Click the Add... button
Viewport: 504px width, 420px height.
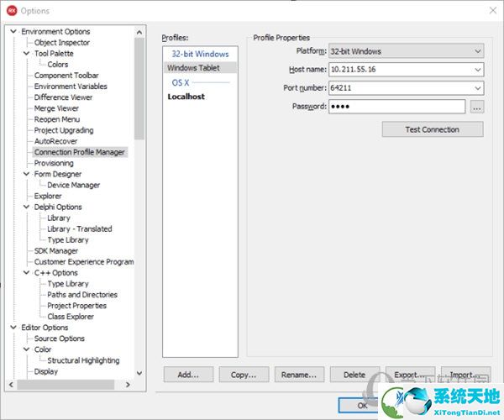[188, 375]
